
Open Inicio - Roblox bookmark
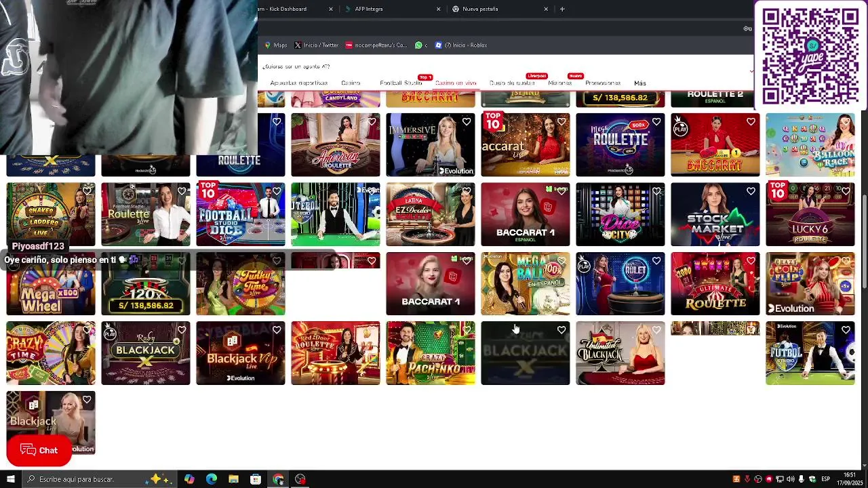[x=461, y=45]
